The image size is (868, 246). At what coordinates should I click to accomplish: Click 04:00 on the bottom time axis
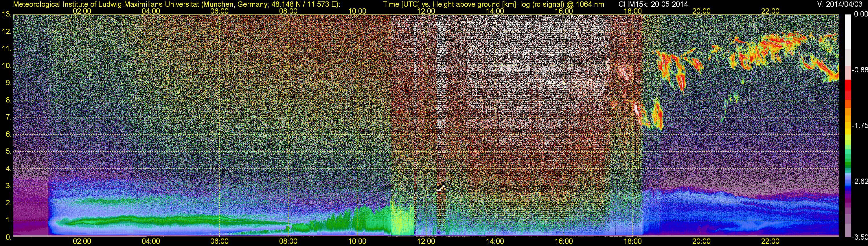pos(151,241)
